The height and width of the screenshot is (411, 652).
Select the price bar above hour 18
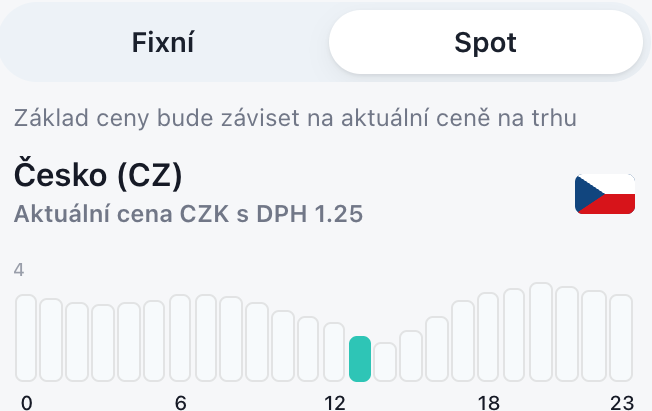(x=488, y=337)
